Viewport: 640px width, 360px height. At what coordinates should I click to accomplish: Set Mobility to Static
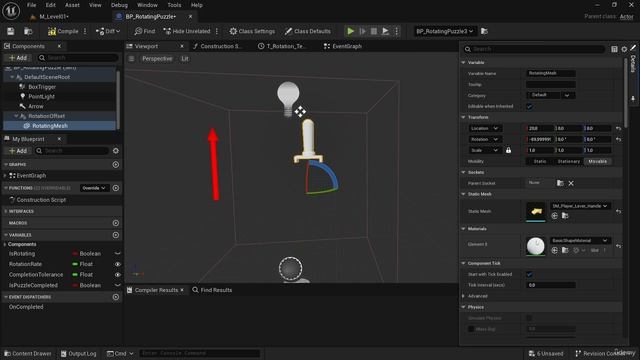pos(540,162)
